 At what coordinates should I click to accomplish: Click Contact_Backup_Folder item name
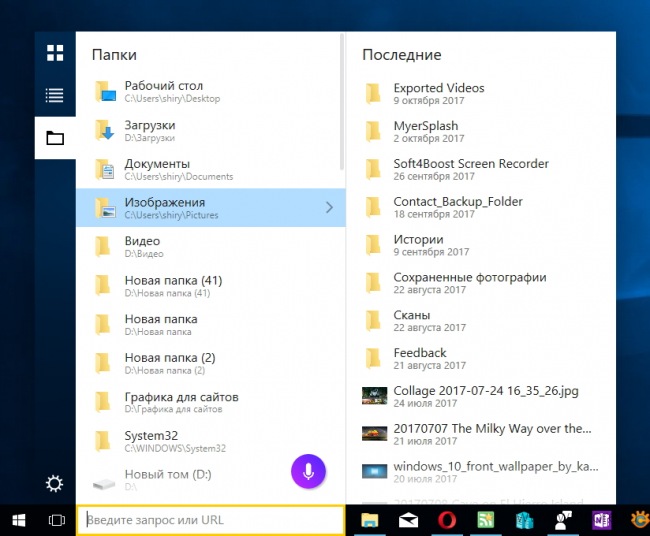[x=458, y=201]
